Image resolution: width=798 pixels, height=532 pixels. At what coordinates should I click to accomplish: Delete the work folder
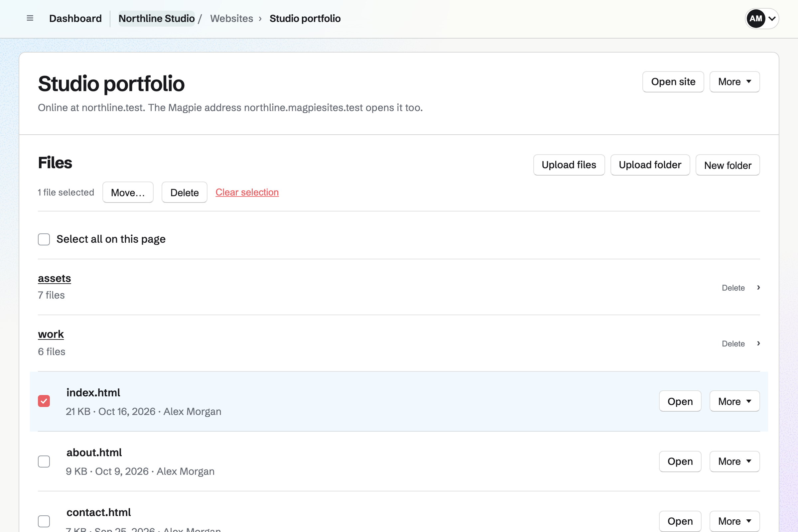[x=733, y=344]
